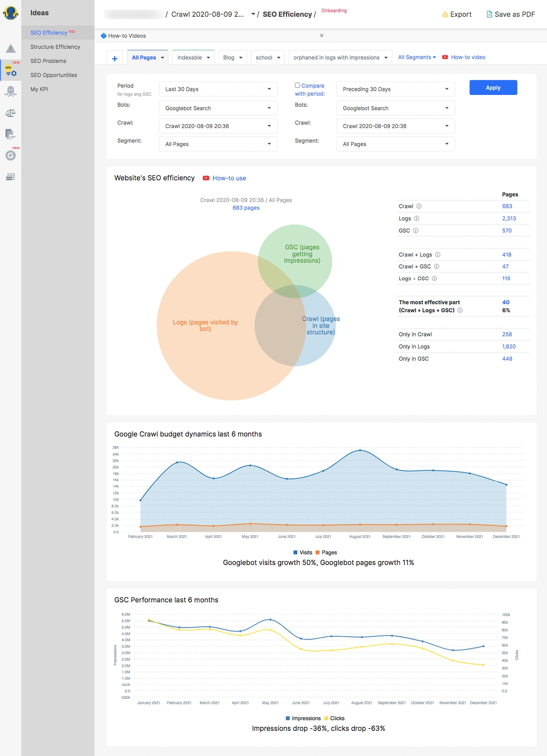Open the warning triangle sidebar section
Image resolution: width=547 pixels, height=756 pixels.
coord(10,49)
